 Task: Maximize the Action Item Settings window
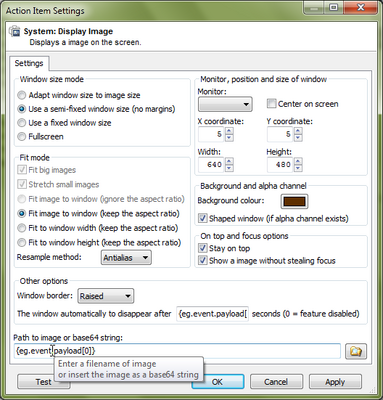coord(334,7)
